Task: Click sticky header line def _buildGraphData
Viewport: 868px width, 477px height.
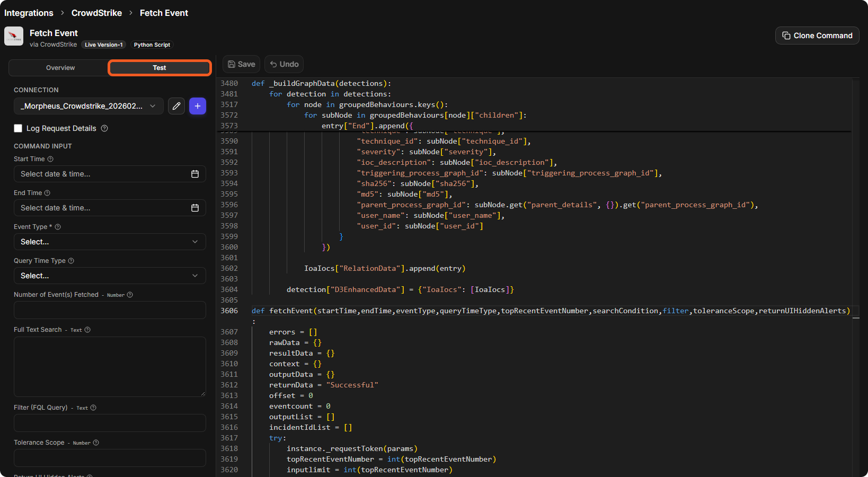Action: 321,83
